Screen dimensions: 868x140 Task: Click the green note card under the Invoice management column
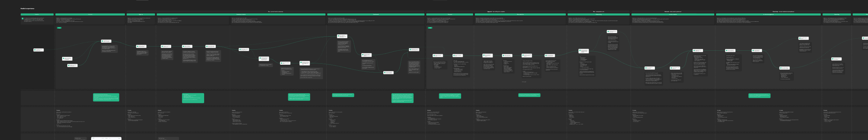[759, 95]
